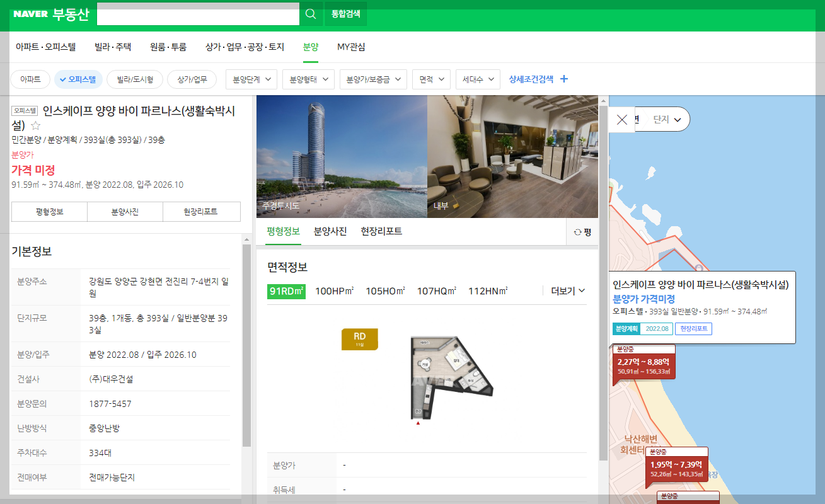Pick the 107HQ㎡ area type
825x504 pixels.
(436, 291)
